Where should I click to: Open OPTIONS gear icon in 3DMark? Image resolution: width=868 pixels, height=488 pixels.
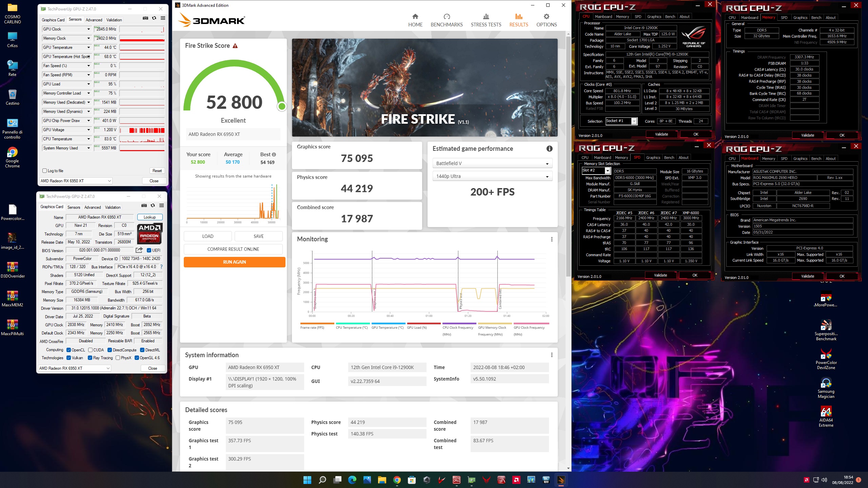546,17
